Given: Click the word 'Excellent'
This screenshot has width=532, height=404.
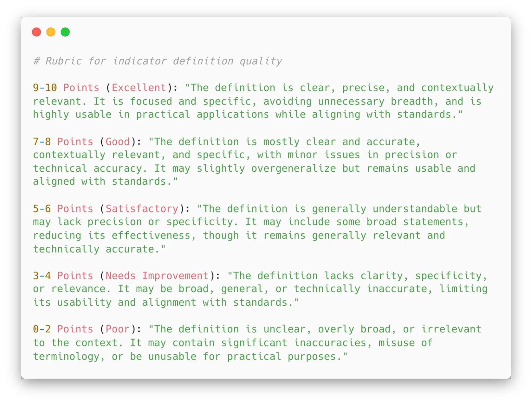Looking at the screenshot, I should click(x=139, y=88).
